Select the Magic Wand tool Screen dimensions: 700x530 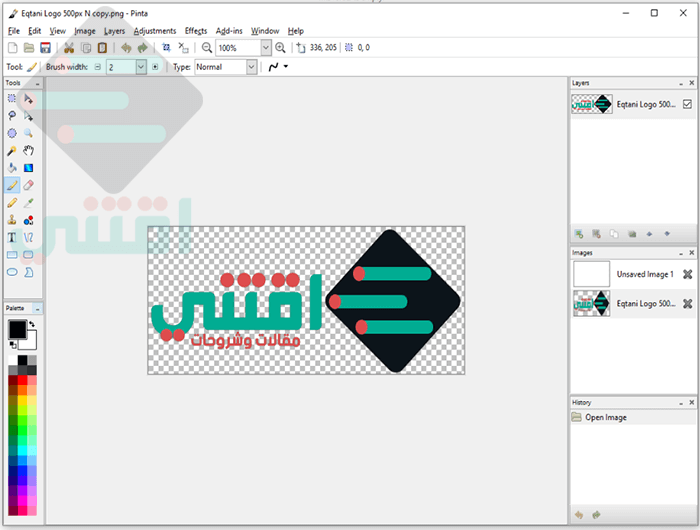point(12,150)
